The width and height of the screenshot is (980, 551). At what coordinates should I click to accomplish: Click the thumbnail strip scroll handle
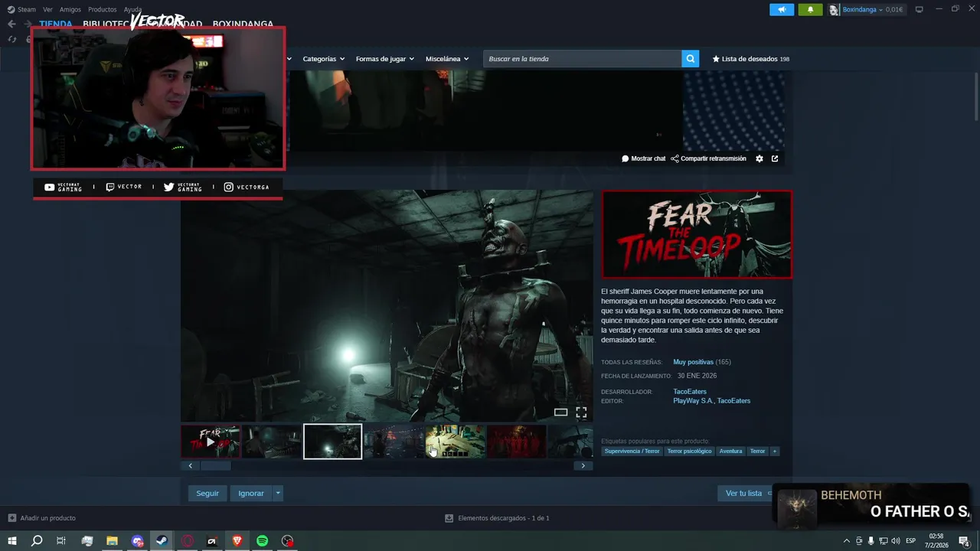click(215, 465)
